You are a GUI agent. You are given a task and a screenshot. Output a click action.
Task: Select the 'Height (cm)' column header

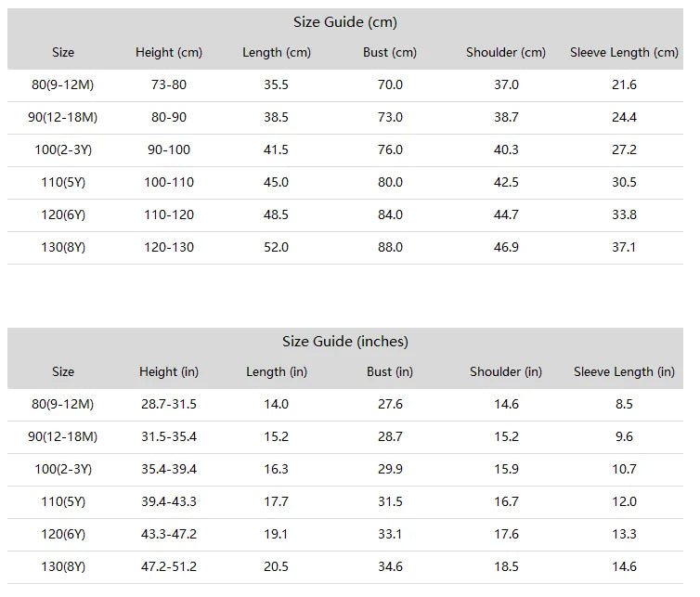click(169, 52)
